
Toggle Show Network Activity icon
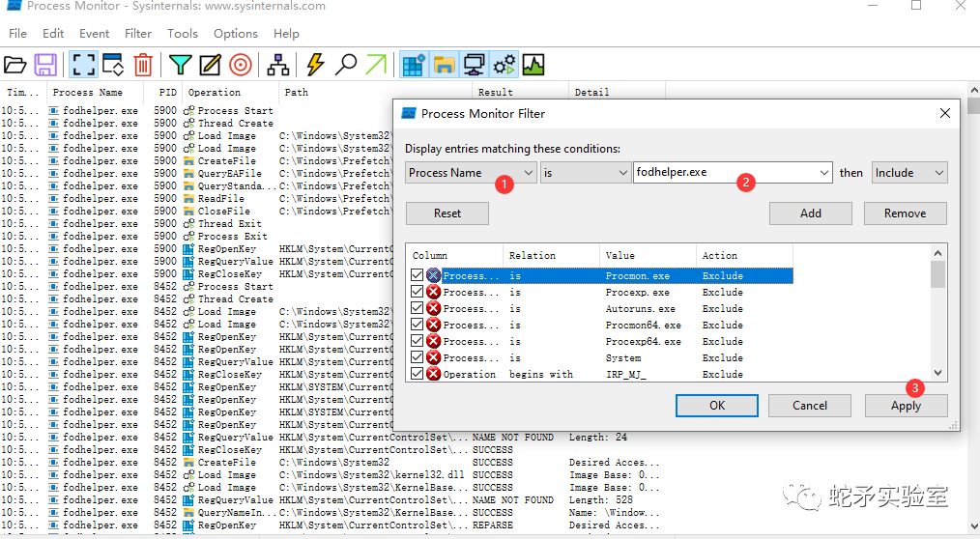[474, 65]
